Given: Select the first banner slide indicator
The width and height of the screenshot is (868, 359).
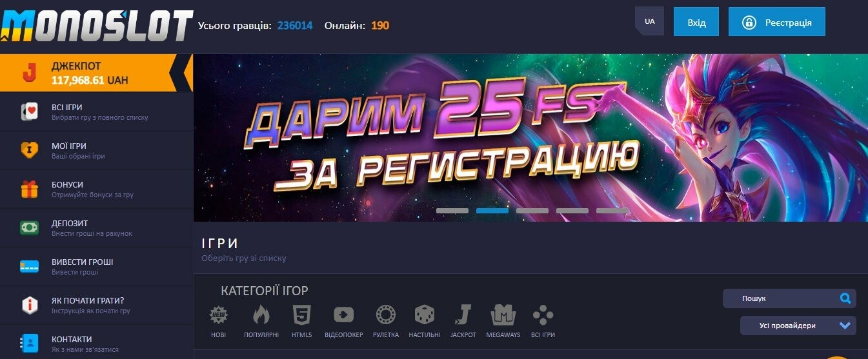Looking at the screenshot, I should pos(452,211).
